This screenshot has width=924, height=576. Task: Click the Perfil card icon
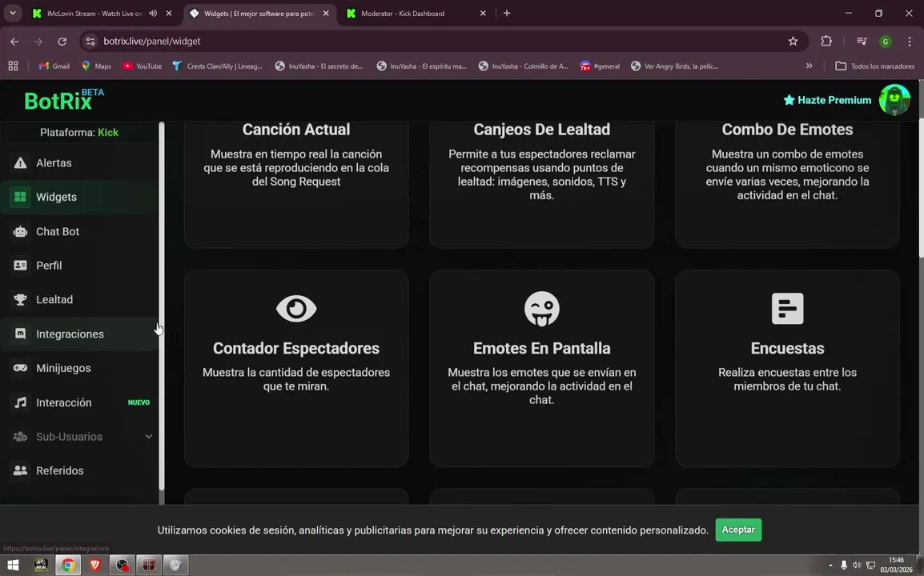(20, 266)
